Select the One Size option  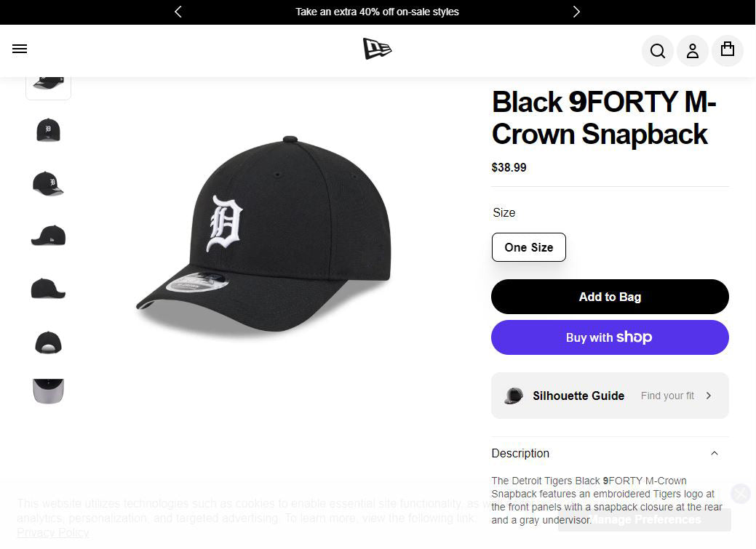pos(529,247)
